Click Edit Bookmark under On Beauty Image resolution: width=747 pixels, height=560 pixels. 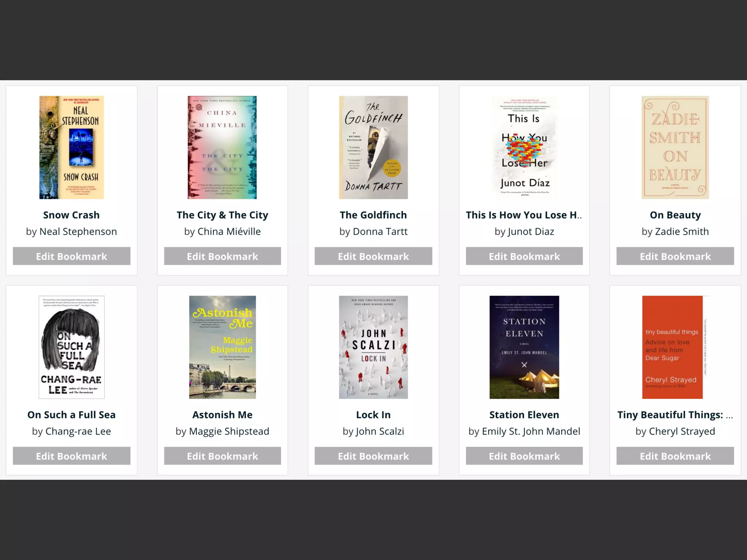point(675,256)
